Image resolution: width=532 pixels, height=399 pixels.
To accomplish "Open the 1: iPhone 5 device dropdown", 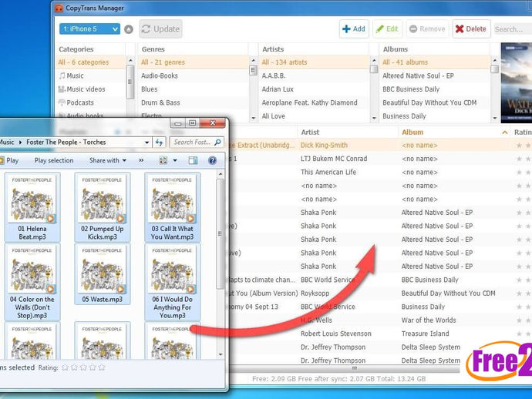I will pyautogui.click(x=89, y=29).
